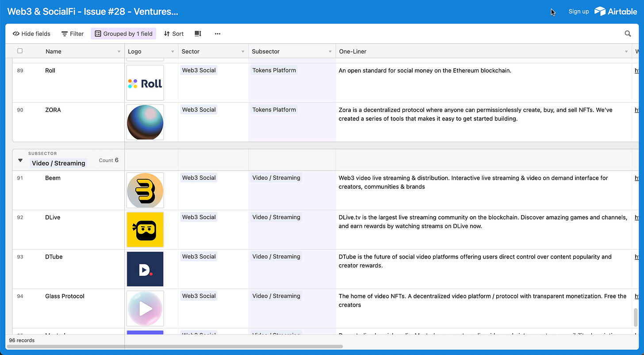Open the One-Liner column dropdown arrow
Screen dimensions: 644x355
[627, 52]
